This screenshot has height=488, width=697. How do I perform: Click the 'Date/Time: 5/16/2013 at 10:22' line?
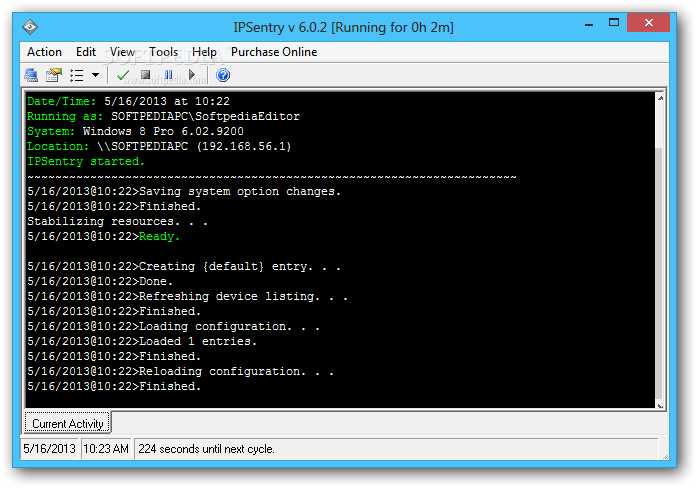128,101
